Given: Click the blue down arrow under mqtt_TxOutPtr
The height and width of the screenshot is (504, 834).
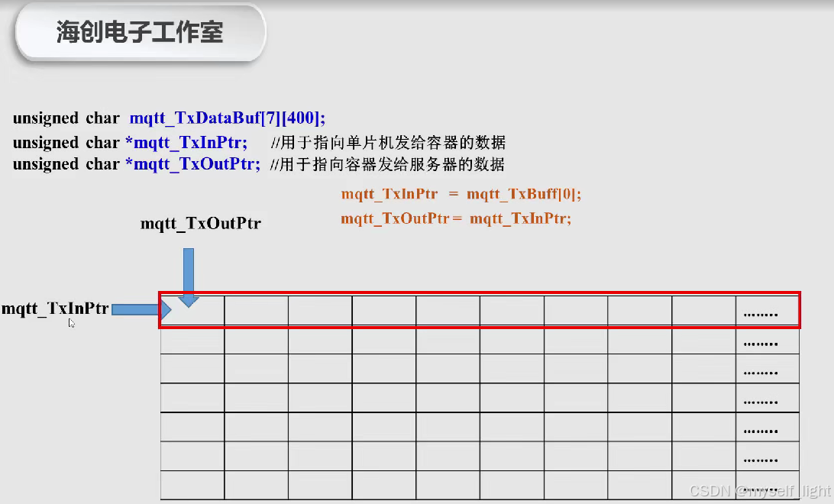Looking at the screenshot, I should 189,277.
